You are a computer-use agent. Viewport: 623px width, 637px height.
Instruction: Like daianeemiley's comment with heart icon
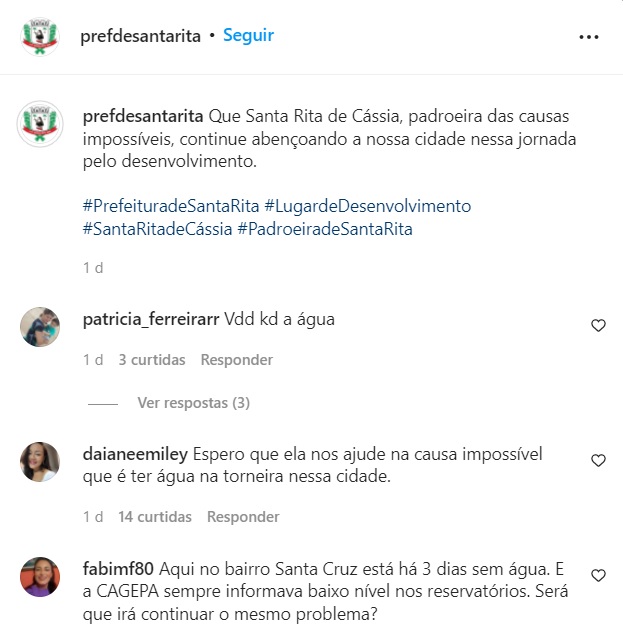(x=598, y=460)
